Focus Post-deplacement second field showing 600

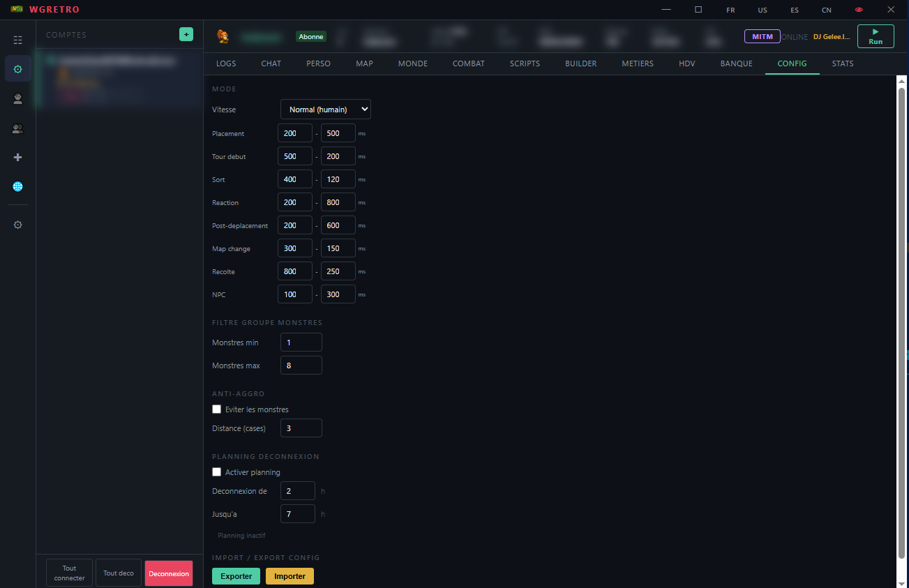pos(338,225)
